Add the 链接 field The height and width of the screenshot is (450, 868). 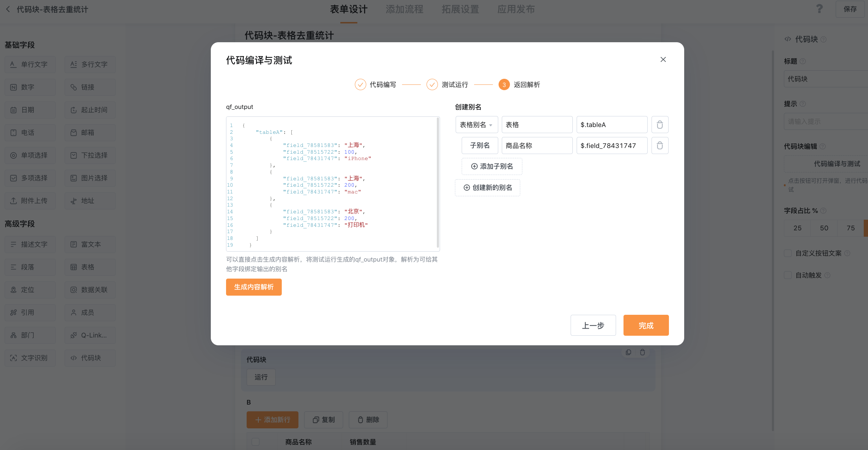[x=90, y=87]
